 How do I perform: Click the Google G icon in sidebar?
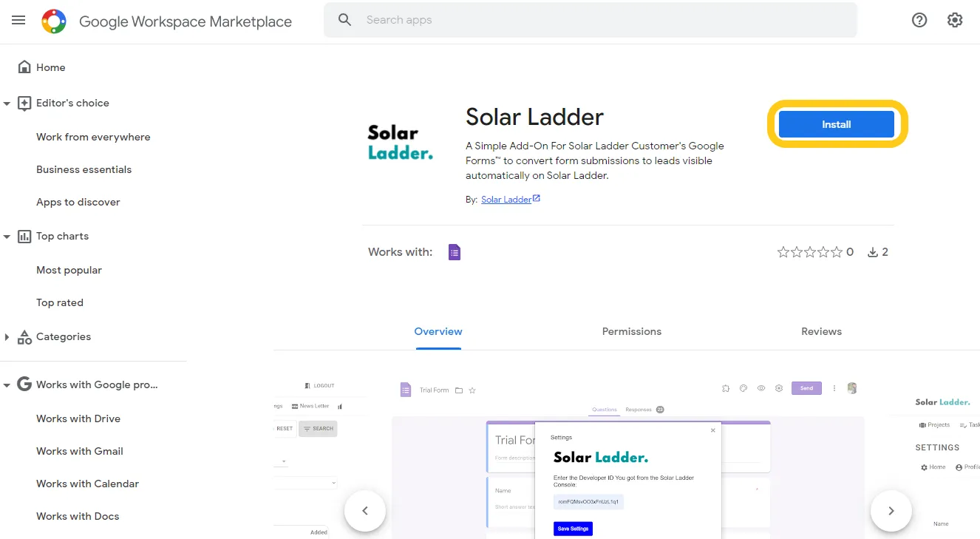point(24,384)
